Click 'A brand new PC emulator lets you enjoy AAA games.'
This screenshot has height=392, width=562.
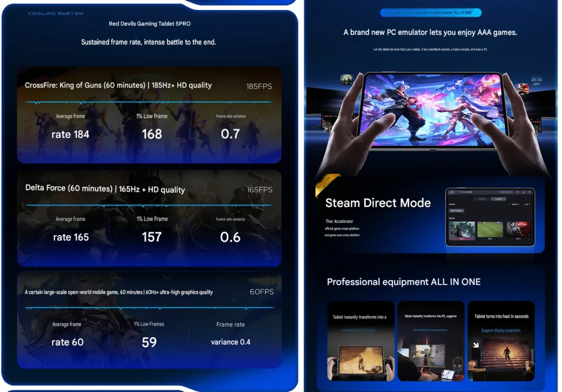pos(430,32)
